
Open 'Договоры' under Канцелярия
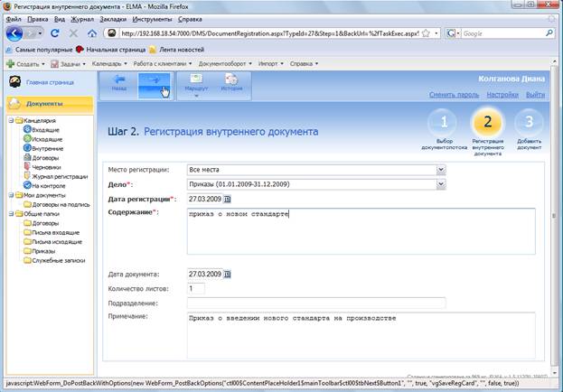(41, 157)
